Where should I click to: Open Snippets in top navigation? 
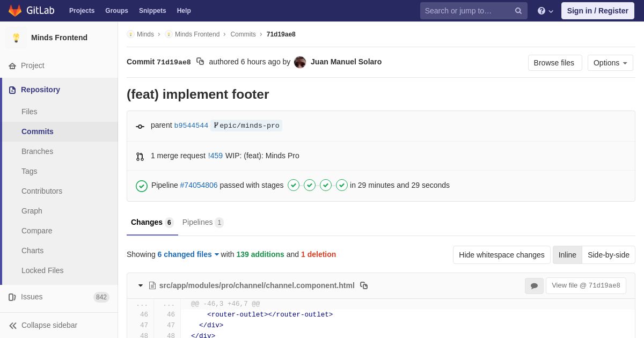coord(152,11)
